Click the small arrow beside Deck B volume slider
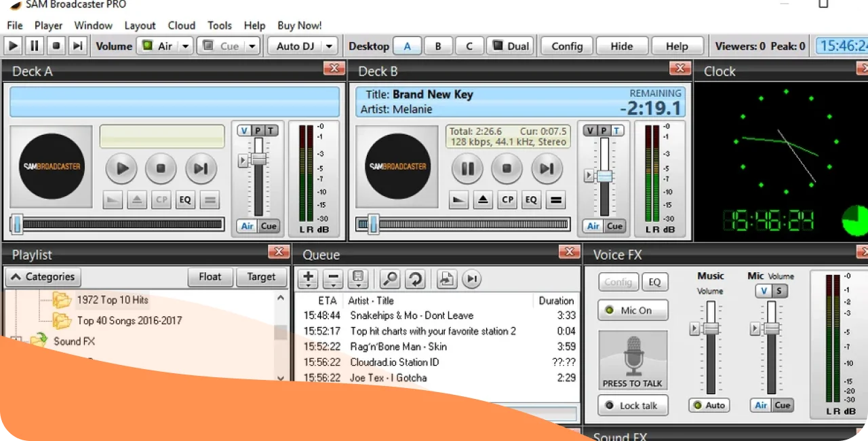 589,176
